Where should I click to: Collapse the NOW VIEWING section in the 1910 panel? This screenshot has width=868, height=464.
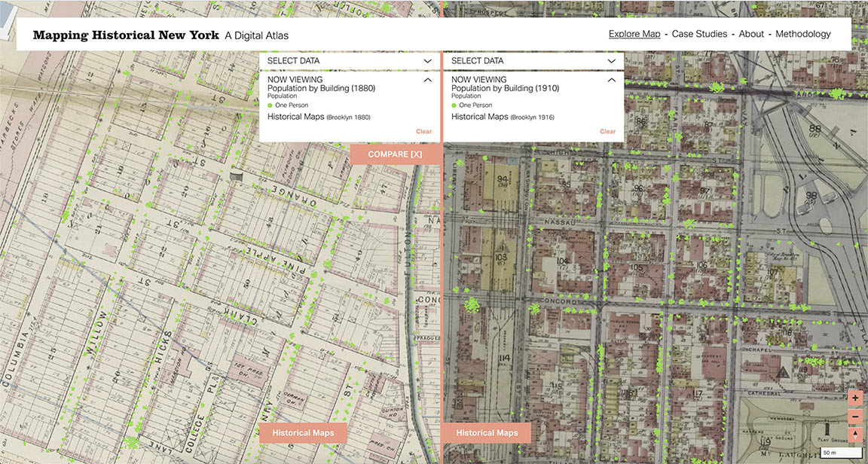612,80
